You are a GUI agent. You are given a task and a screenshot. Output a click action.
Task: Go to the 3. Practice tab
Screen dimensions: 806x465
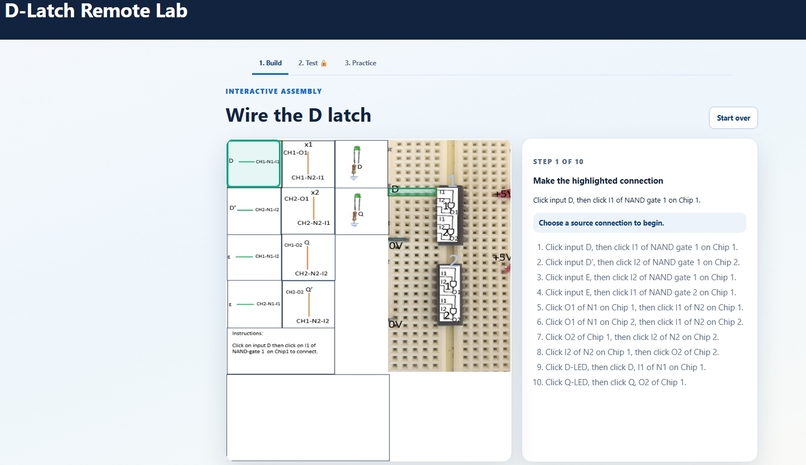coord(360,63)
